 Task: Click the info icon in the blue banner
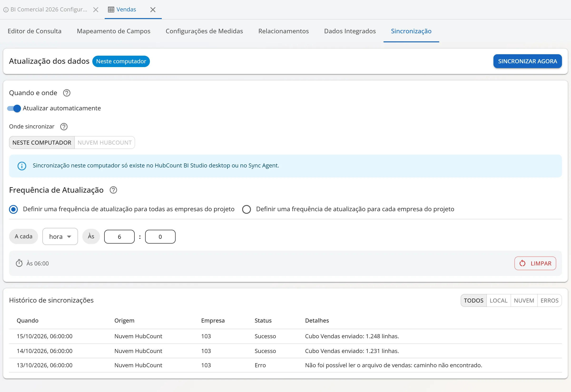(x=22, y=166)
